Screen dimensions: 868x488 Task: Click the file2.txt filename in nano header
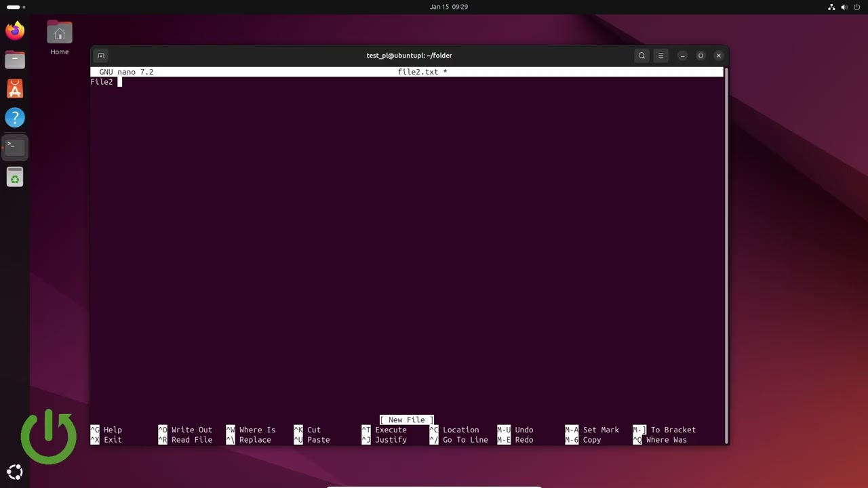[418, 72]
